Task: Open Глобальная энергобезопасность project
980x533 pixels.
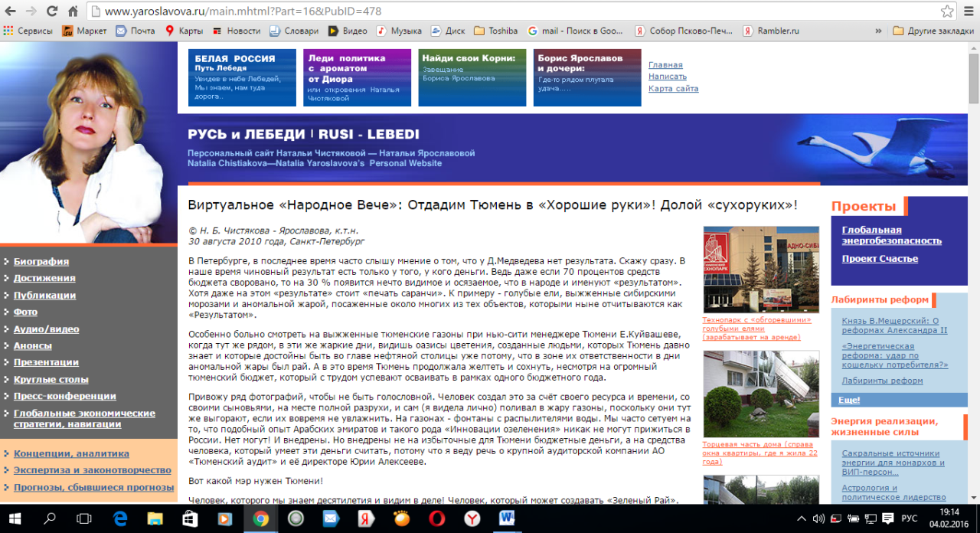Action: 892,235
